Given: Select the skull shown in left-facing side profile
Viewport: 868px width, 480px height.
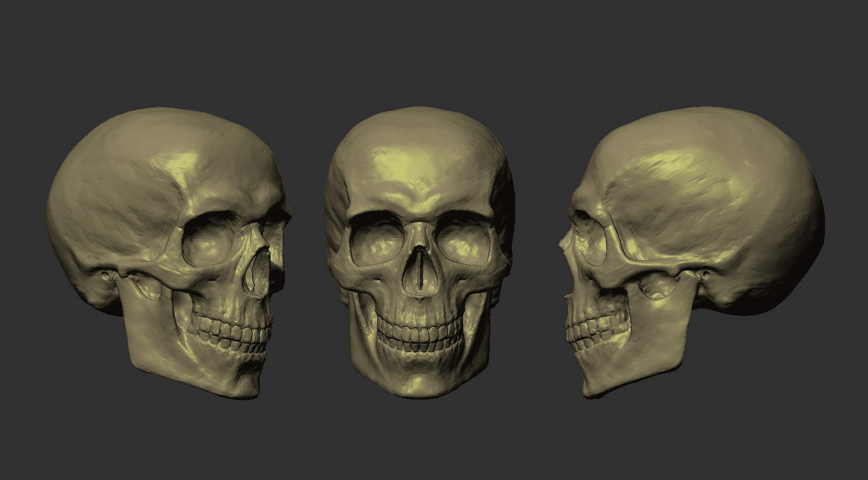Looking at the screenshot, I should coord(692,252).
